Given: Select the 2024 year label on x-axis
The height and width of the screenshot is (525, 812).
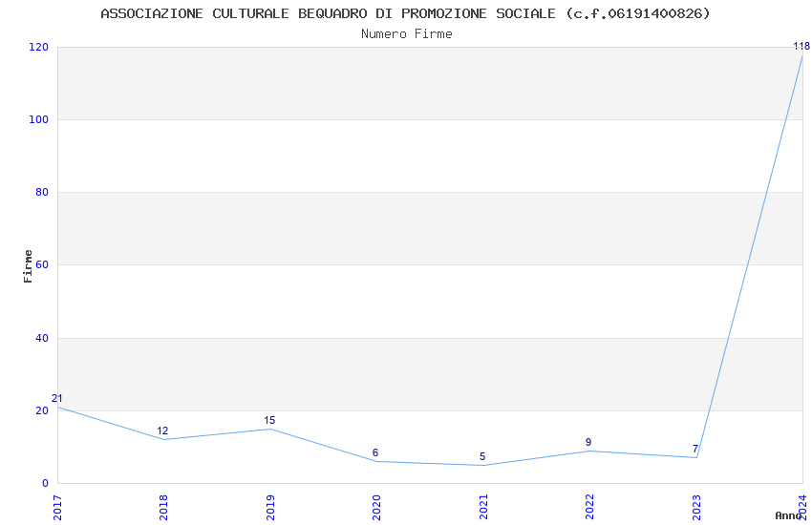Looking at the screenshot, I should 802,506.
